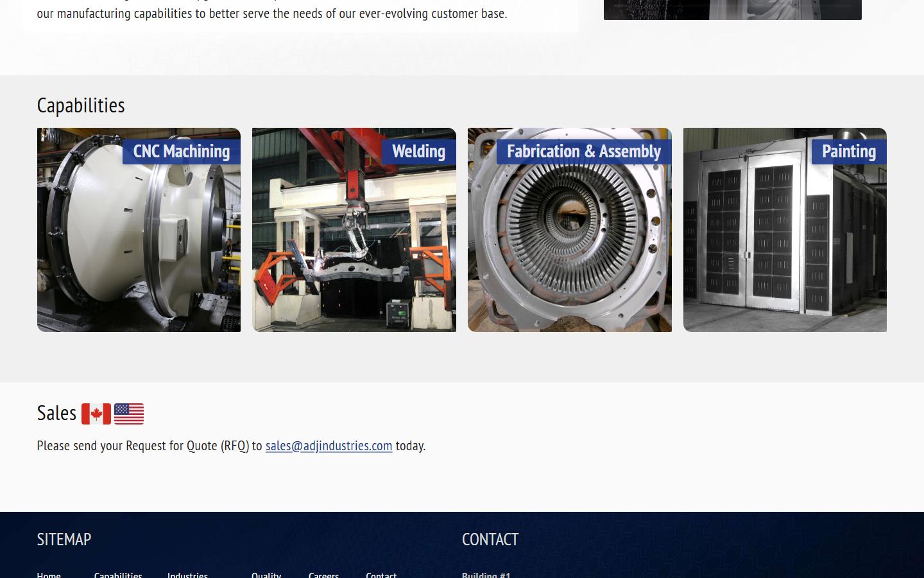924x578 pixels.
Task: Click the Sales section heading
Action: coord(57,414)
